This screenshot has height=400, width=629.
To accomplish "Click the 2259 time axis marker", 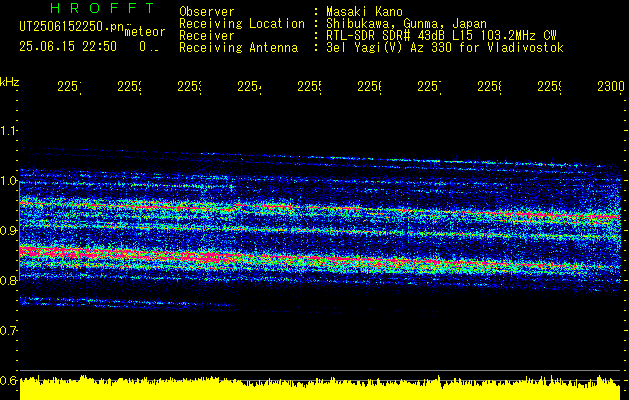I will pos(549,87).
